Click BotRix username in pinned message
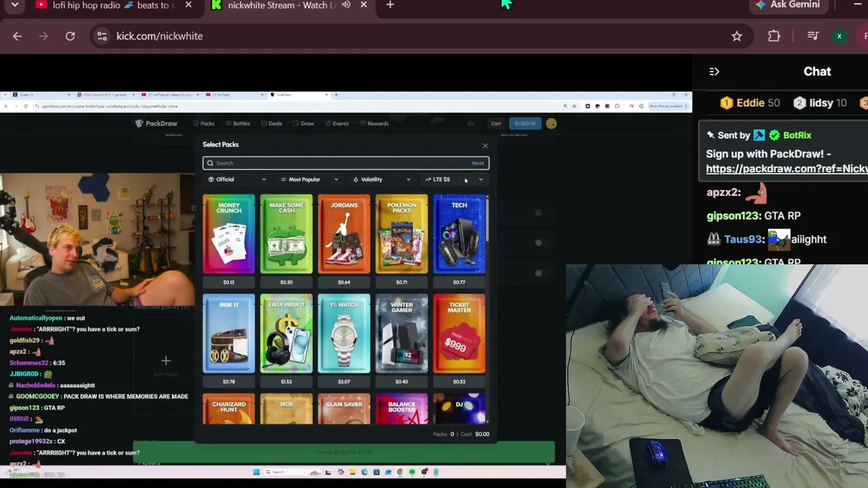The height and width of the screenshot is (488, 868). pyautogui.click(x=797, y=136)
